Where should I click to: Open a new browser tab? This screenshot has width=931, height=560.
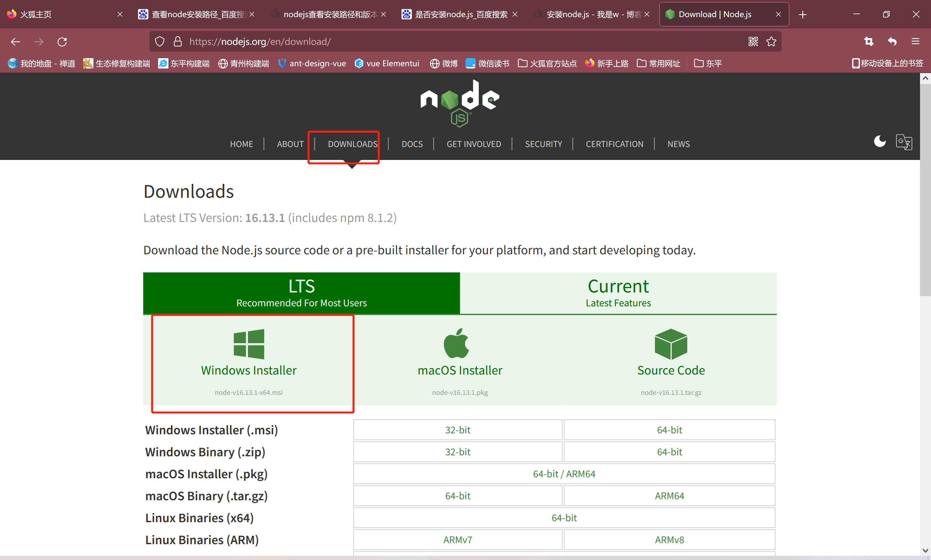tap(803, 14)
